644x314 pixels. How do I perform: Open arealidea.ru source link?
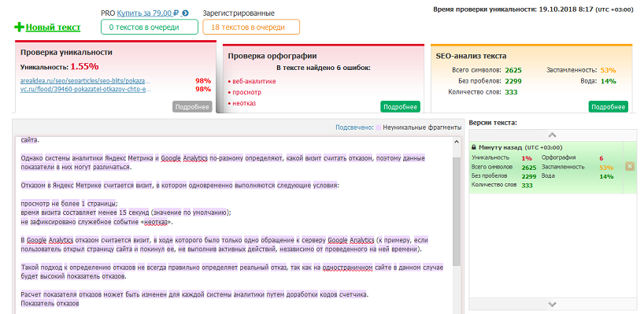tap(86, 81)
